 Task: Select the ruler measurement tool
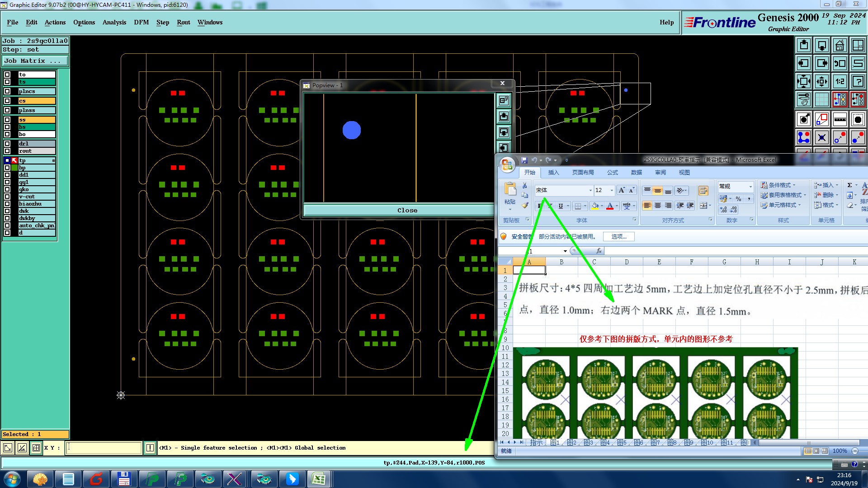pos(840,119)
